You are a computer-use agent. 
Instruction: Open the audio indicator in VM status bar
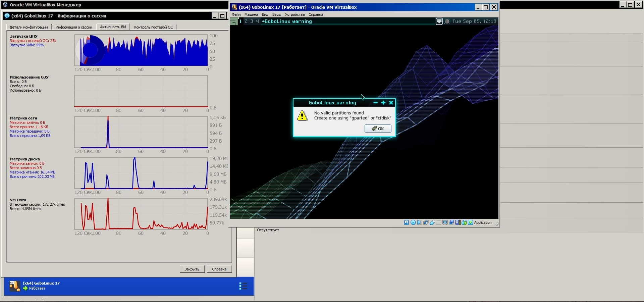(419, 222)
